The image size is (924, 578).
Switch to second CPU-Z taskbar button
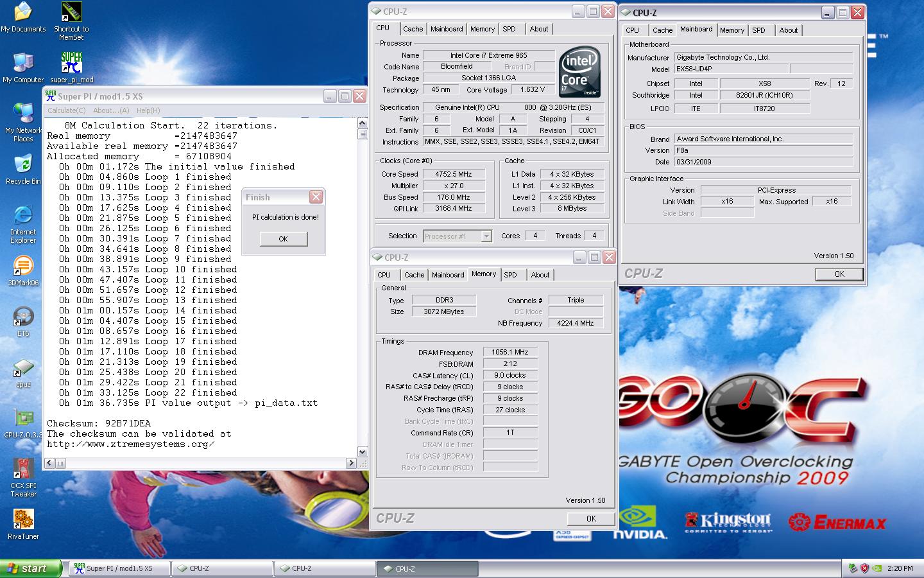coord(325,568)
